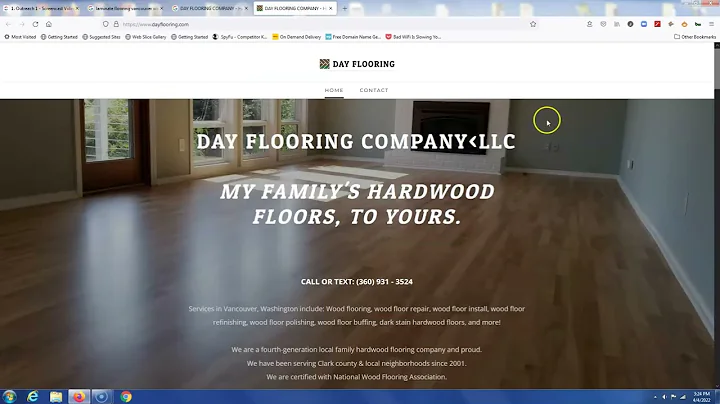Switch to the Outreach 1 Screencast tab

pos(41,8)
